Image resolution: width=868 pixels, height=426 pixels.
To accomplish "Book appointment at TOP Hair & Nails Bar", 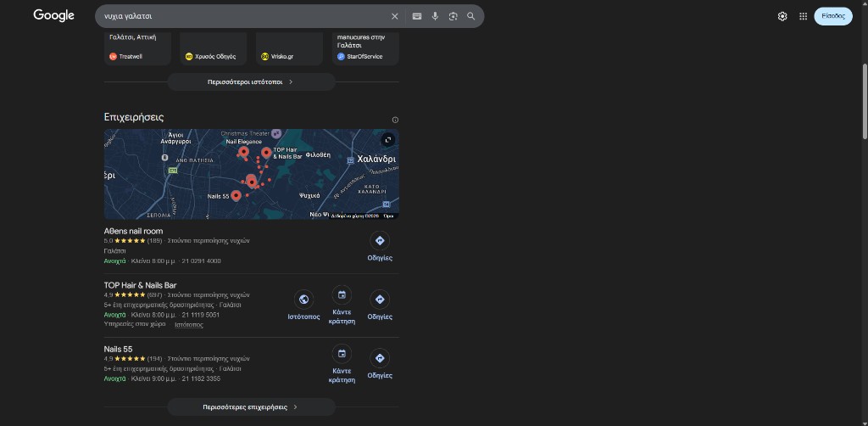I will (x=342, y=305).
